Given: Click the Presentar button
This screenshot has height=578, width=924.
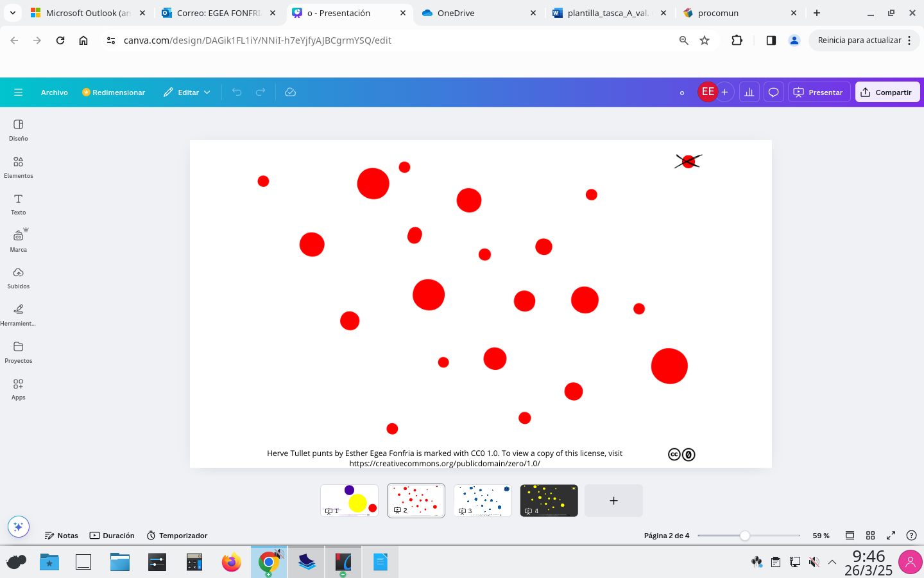Looking at the screenshot, I should tap(819, 92).
